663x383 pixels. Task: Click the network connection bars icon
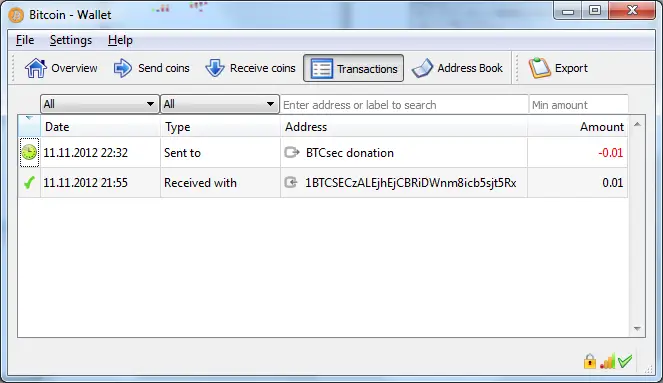(x=608, y=361)
